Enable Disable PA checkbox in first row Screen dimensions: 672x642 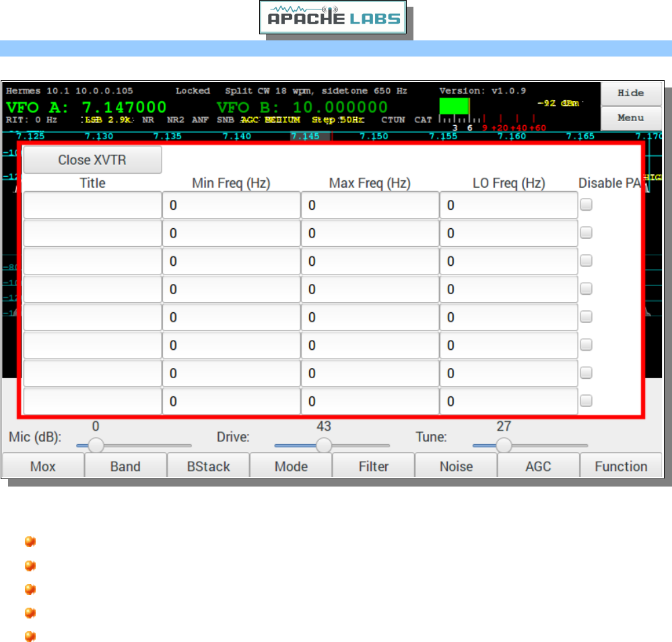[x=586, y=205]
